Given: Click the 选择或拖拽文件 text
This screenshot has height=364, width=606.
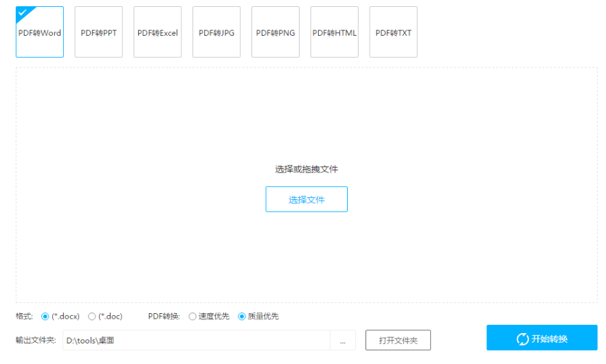Looking at the screenshot, I should pos(306,169).
